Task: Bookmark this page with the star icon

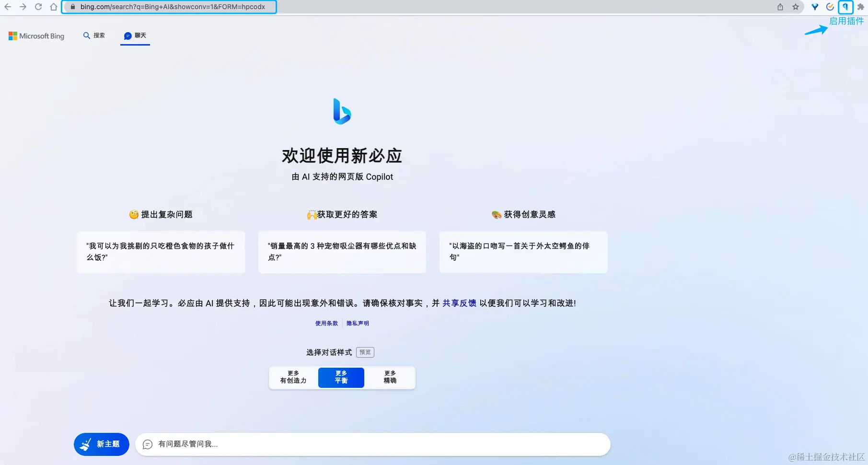Action: pos(796,7)
